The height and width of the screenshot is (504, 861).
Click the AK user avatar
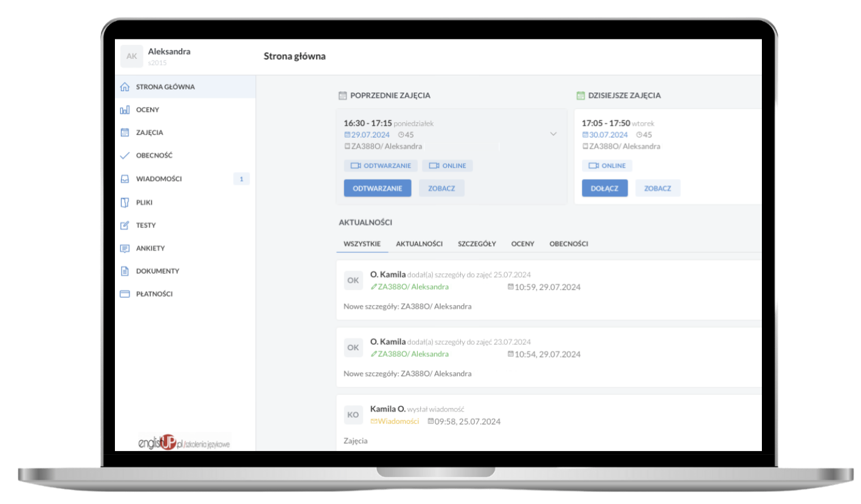pos(131,56)
